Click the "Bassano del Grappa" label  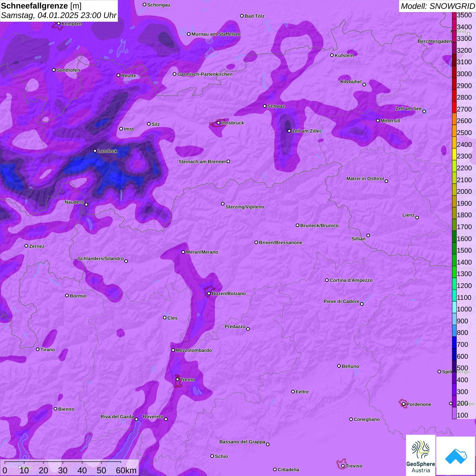[x=242, y=442]
